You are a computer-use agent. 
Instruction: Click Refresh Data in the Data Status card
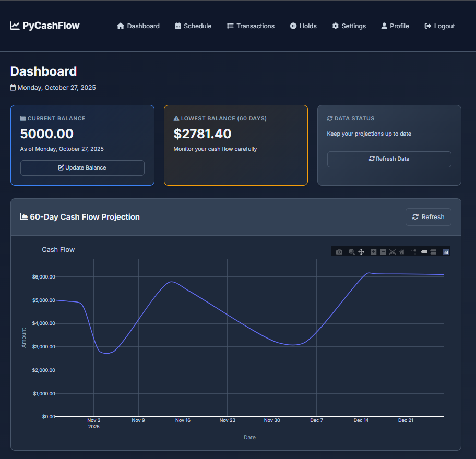(389, 159)
